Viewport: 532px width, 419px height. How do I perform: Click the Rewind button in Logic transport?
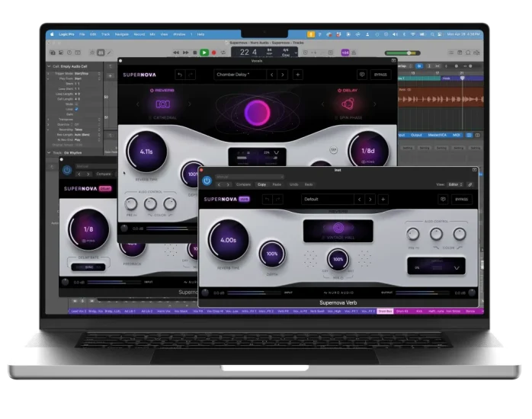[176, 53]
